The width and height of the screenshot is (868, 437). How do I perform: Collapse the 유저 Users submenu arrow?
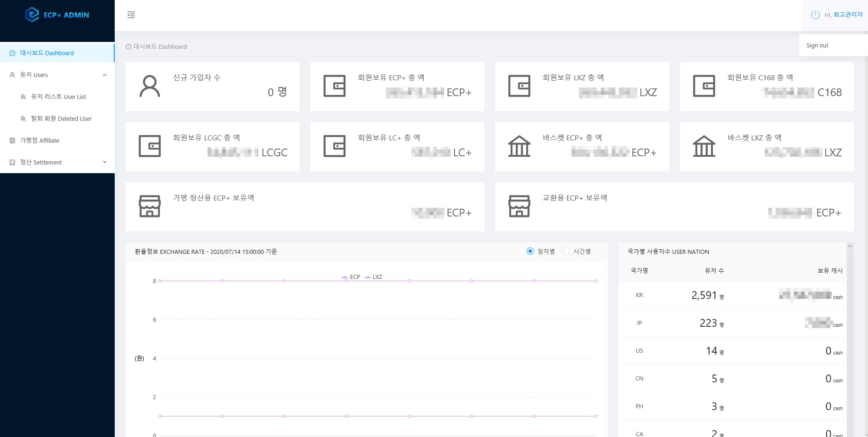point(105,75)
